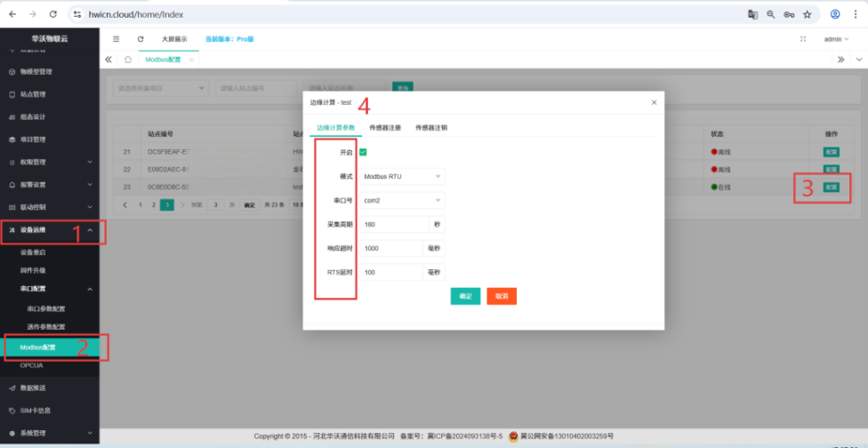
Task: Click the 采集周期 input field
Action: pos(394,225)
